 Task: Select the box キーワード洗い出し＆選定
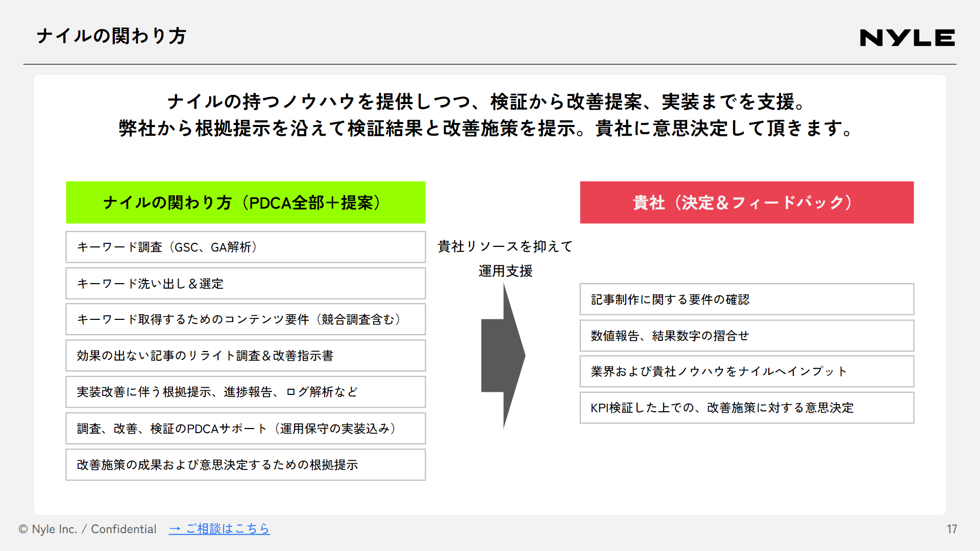point(246,283)
